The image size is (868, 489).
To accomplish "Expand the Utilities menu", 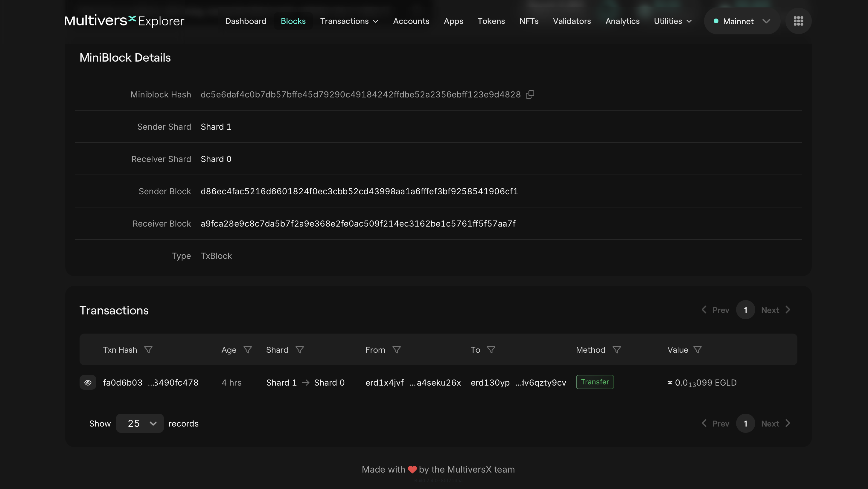I will [x=673, y=21].
